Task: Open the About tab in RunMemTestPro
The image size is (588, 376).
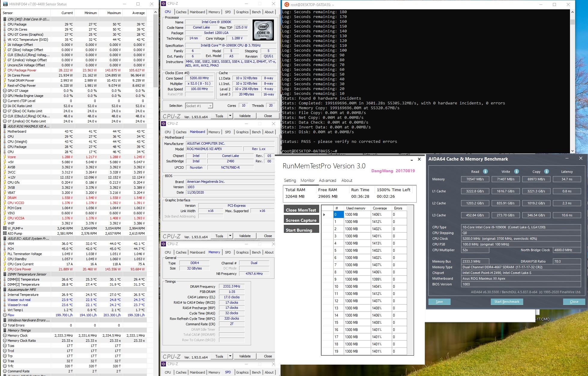Action: point(347,180)
